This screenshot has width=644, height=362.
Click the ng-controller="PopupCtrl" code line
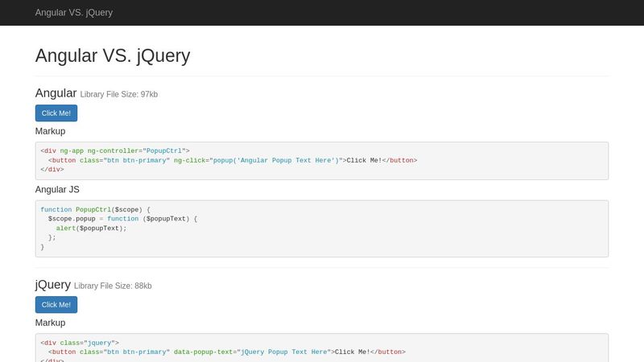coord(115,151)
